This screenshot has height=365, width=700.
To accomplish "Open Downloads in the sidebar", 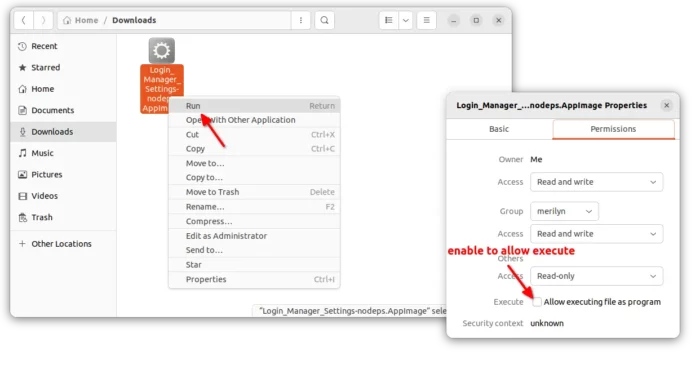I will point(63,132).
